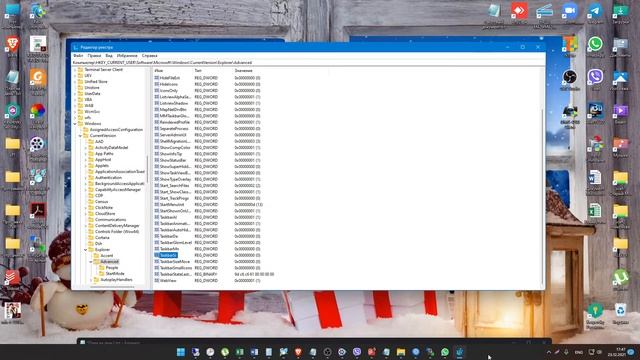Click the value icon next to HideFileExt
The image size is (640, 360).
(157, 78)
